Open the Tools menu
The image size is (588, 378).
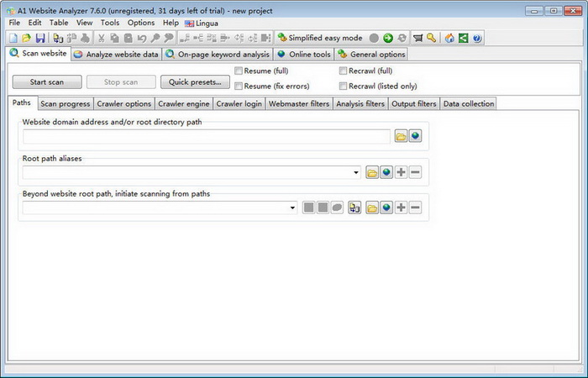click(110, 23)
